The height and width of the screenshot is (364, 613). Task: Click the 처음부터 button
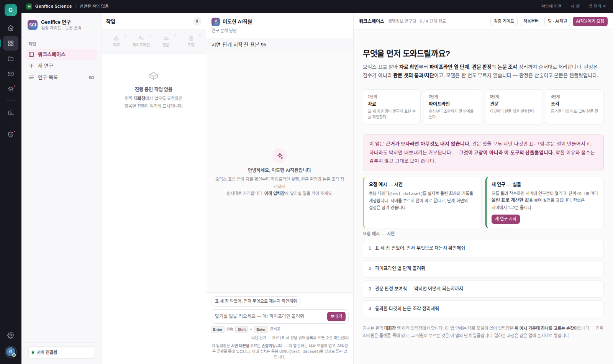point(531,21)
